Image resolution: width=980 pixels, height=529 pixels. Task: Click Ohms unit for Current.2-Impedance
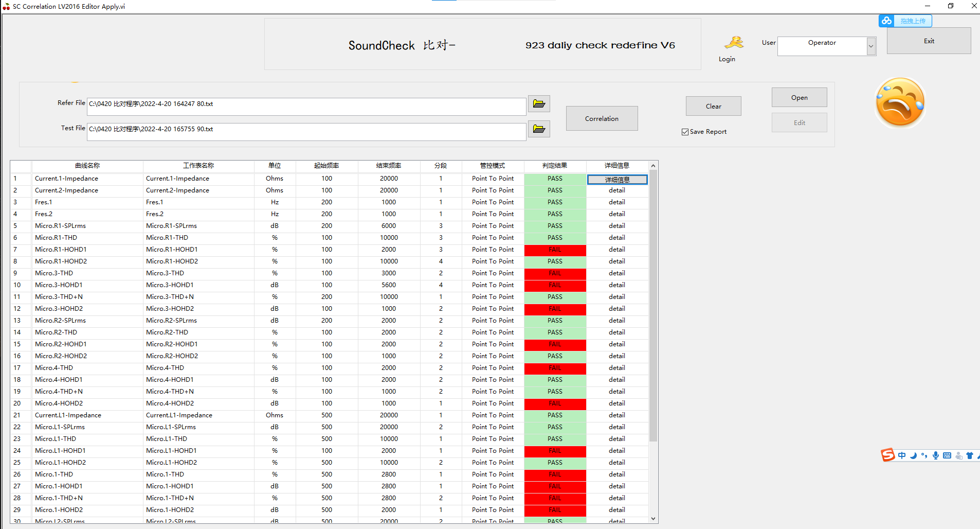(x=275, y=190)
